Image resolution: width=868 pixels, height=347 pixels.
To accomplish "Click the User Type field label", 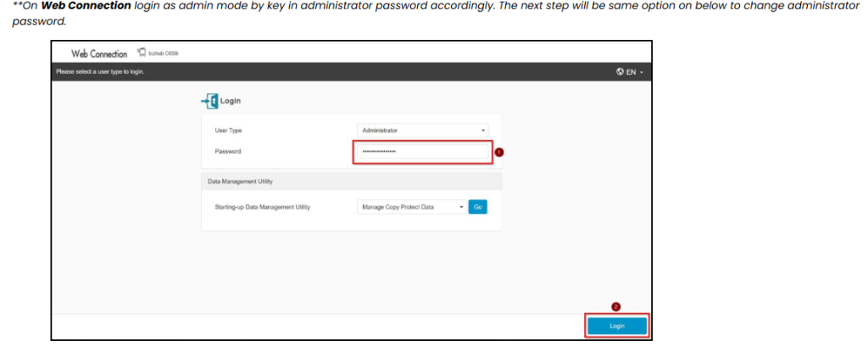I will point(228,131).
